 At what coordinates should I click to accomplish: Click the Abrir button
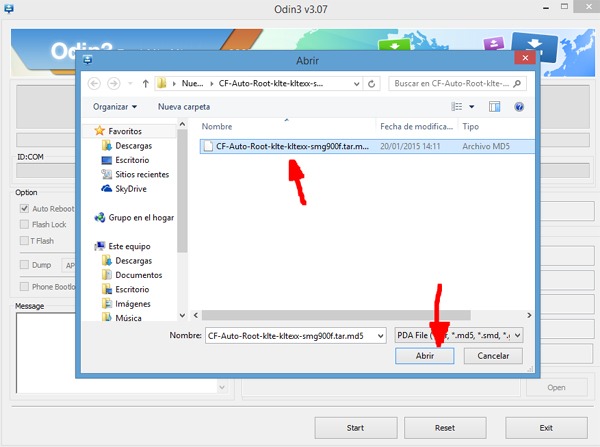click(x=424, y=356)
